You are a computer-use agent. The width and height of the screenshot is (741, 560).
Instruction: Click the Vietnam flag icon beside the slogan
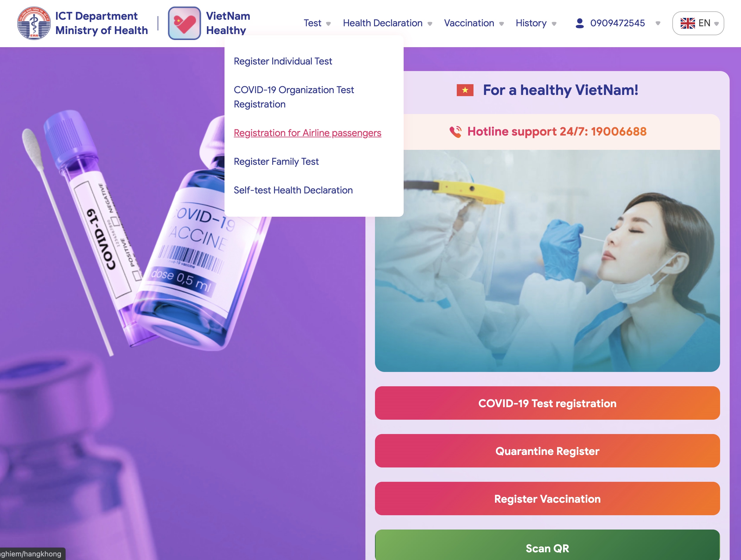[465, 90]
